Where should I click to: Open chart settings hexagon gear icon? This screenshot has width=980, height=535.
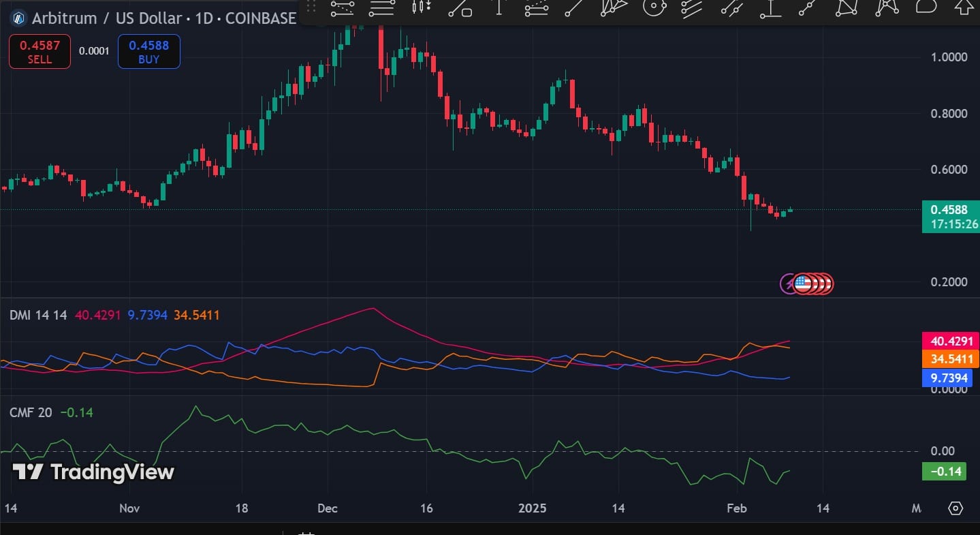click(955, 508)
